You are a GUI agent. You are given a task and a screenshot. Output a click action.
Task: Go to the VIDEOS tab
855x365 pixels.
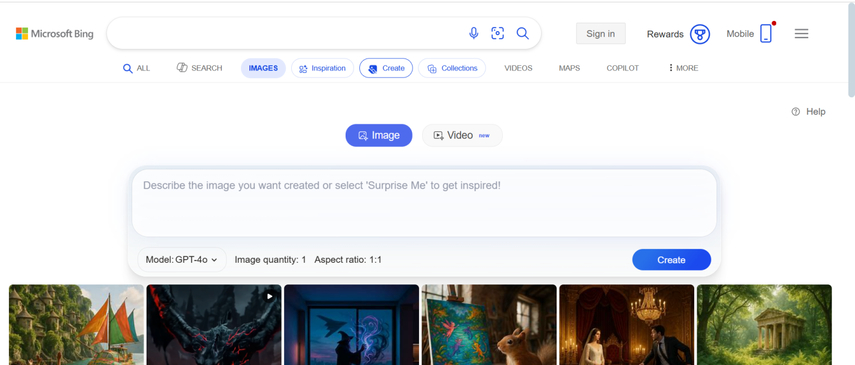(518, 68)
